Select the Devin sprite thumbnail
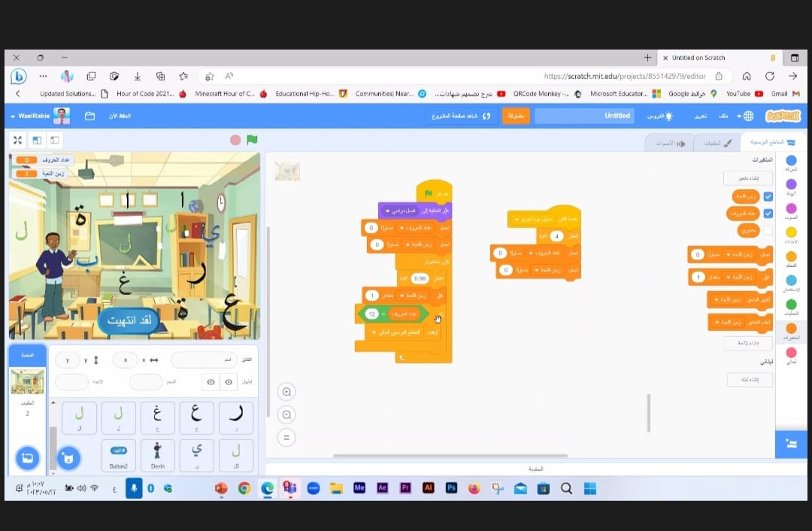 pyautogui.click(x=157, y=455)
